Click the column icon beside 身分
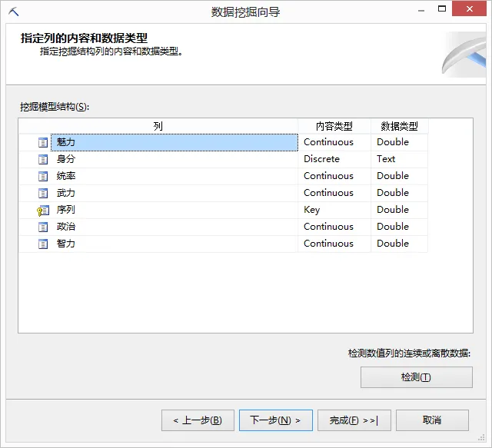The image size is (492, 448). click(x=43, y=159)
